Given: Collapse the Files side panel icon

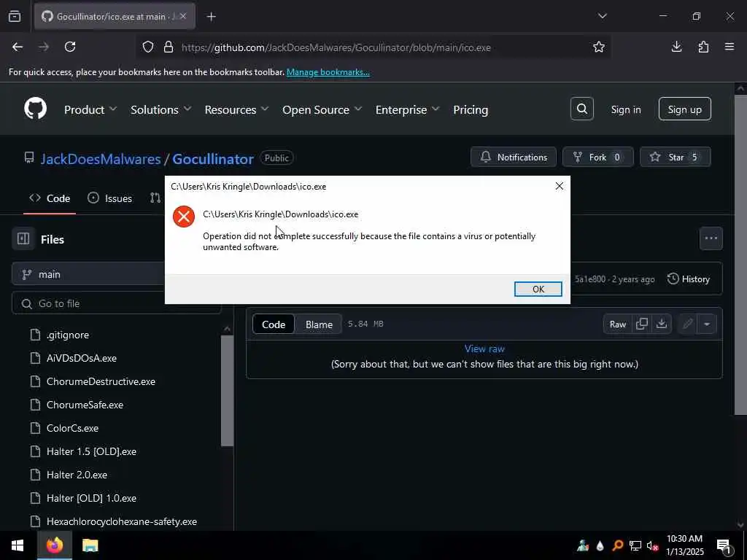Looking at the screenshot, I should (x=23, y=238).
